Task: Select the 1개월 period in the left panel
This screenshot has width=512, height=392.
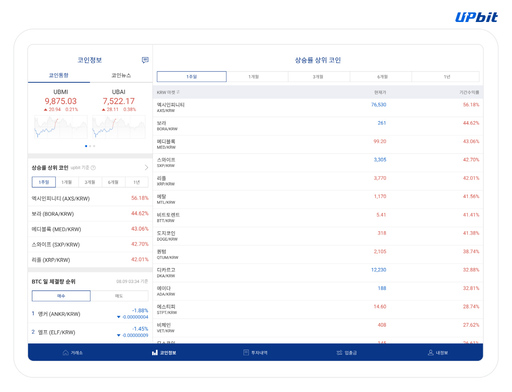Action: click(x=67, y=182)
